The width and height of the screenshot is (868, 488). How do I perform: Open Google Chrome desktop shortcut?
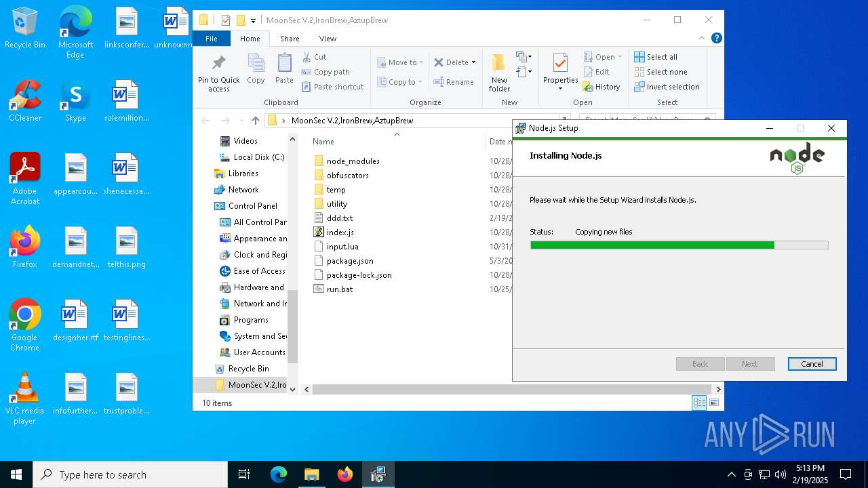[25, 325]
